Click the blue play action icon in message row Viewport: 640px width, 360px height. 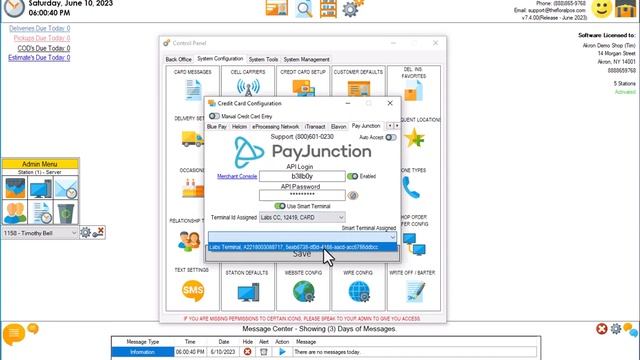282,352
